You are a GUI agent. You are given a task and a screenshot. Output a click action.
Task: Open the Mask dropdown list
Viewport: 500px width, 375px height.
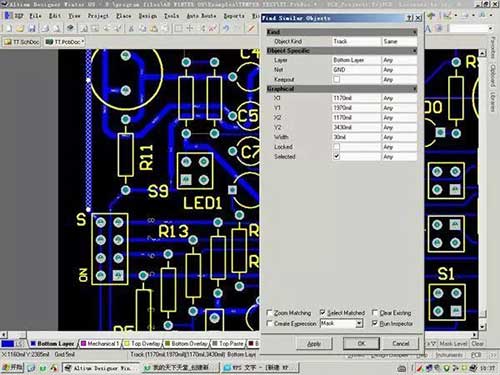click(359, 323)
